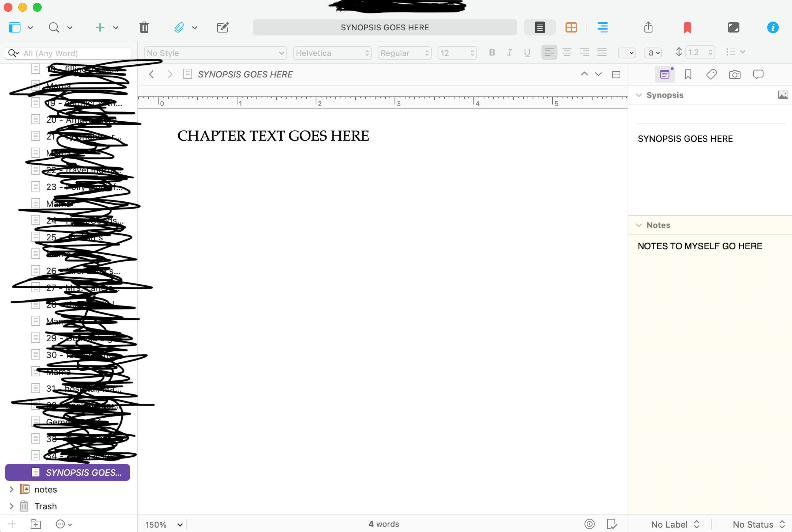
Task: Toggle include in compile icon
Action: 612,524
